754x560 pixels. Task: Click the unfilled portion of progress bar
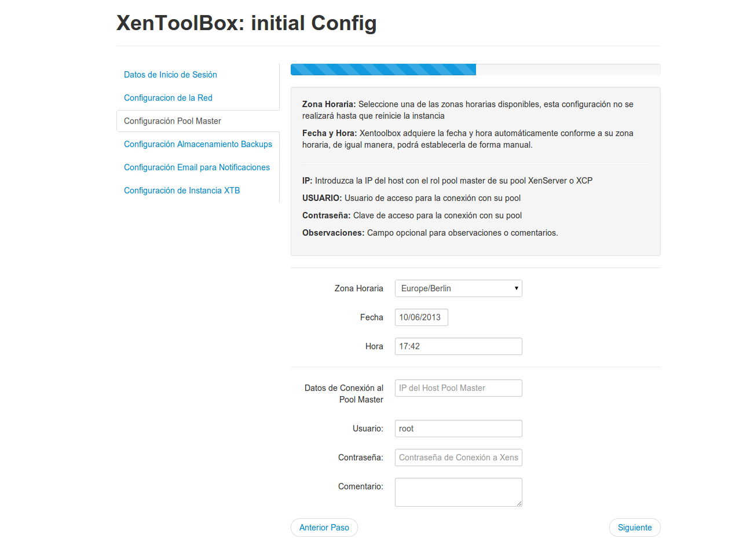[568, 69]
